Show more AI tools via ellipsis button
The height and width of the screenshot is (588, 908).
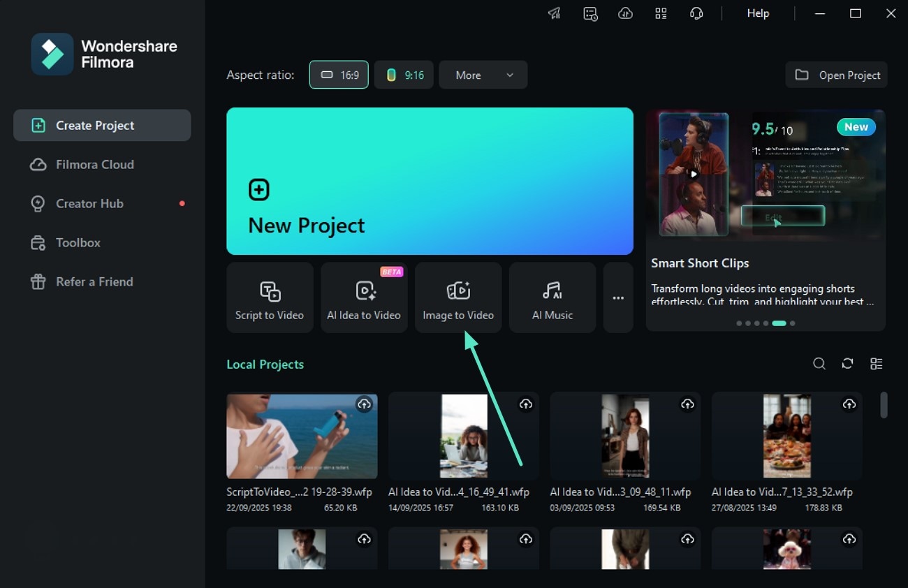coord(618,297)
